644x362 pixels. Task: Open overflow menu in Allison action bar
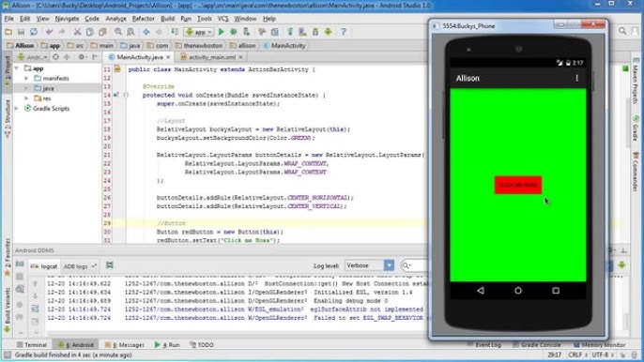(x=576, y=78)
